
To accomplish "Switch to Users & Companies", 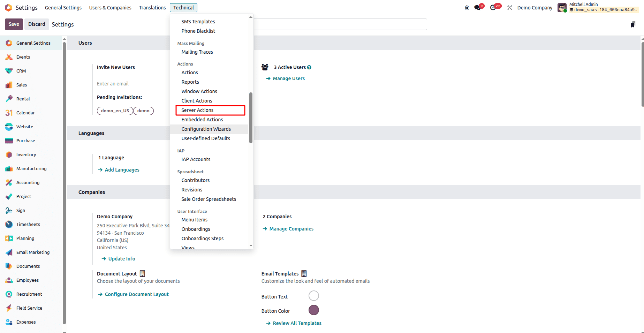I will tap(110, 7).
